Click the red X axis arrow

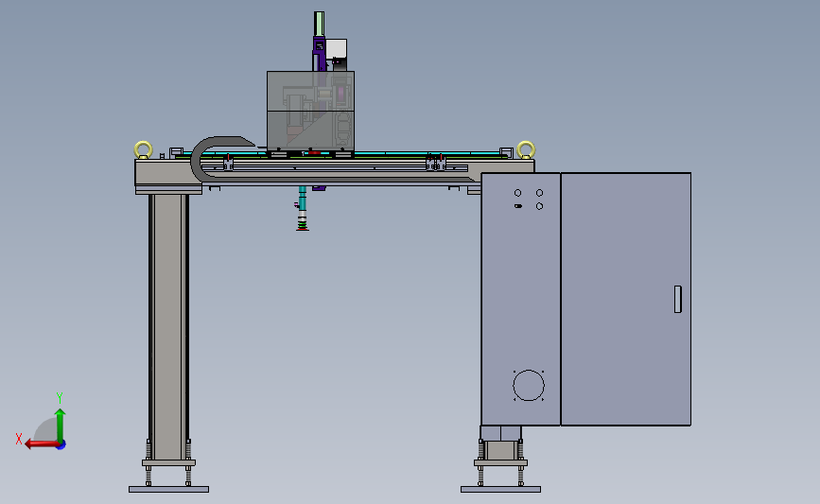click(41, 444)
